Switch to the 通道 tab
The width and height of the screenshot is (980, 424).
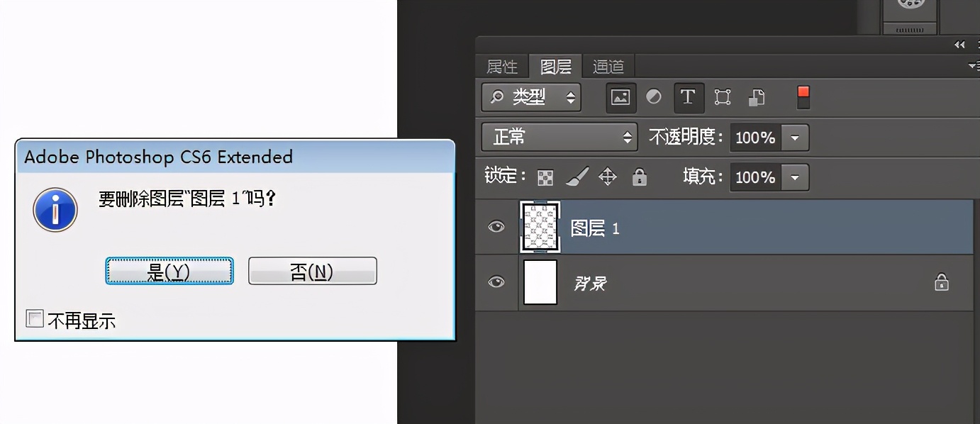(x=608, y=67)
